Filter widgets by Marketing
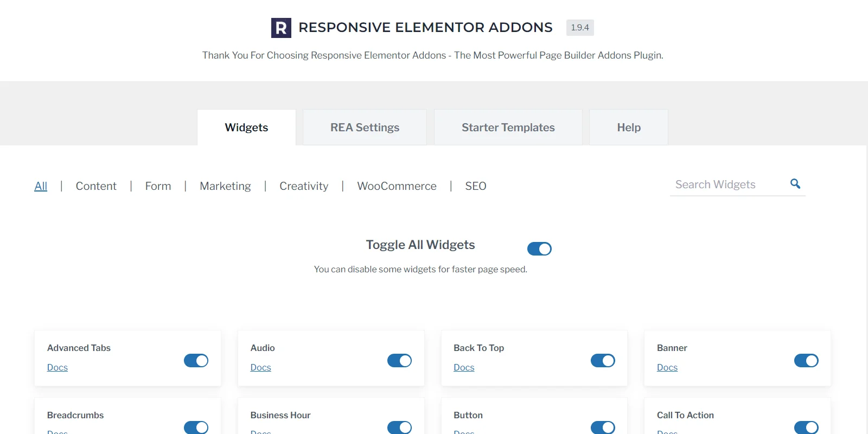 point(225,186)
